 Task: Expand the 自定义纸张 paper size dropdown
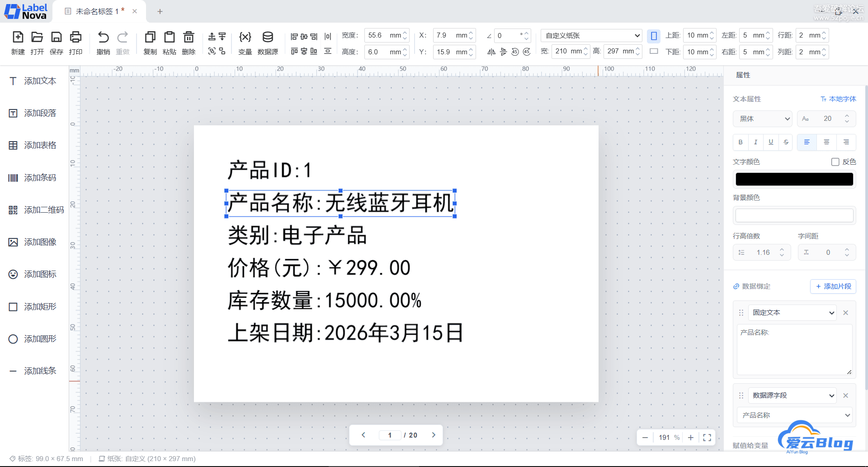coord(592,36)
